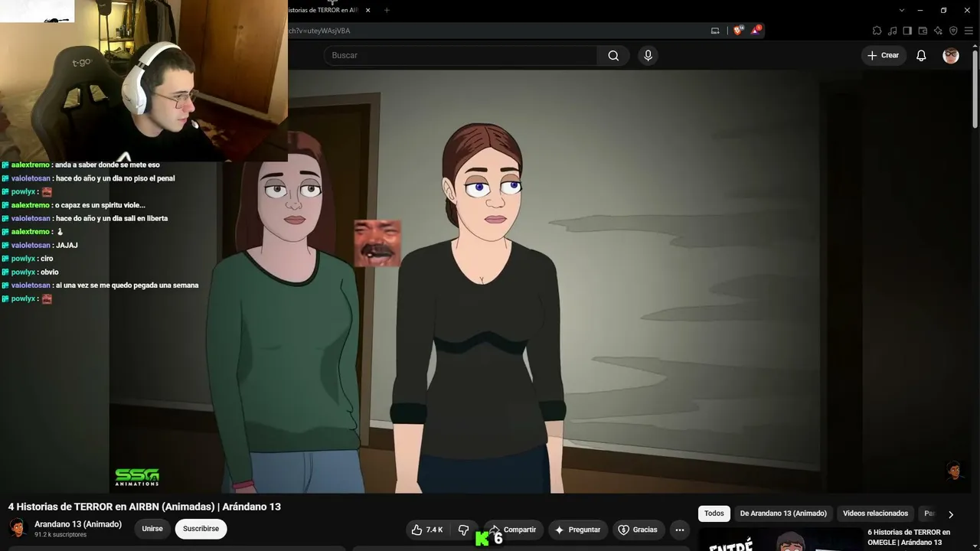This screenshot has width=980, height=551.
Task: Open the three-dot more actions menu
Action: (679, 530)
